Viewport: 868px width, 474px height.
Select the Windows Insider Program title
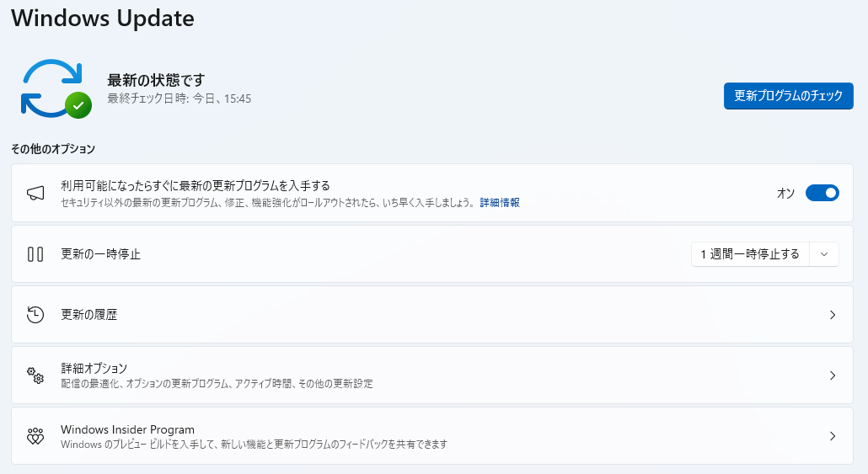(x=127, y=429)
